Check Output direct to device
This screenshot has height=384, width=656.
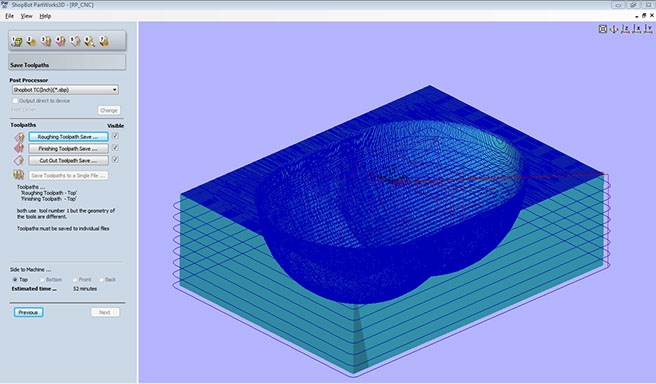click(x=15, y=101)
